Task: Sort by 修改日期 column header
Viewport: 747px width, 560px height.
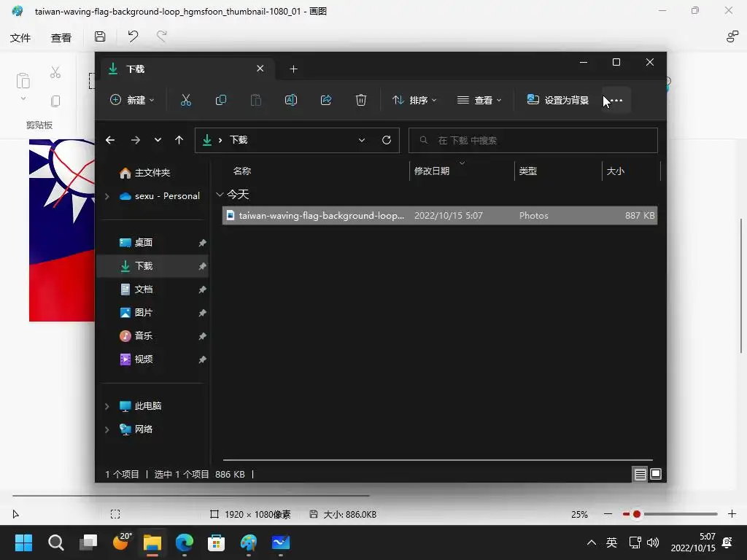Action: coord(432,171)
